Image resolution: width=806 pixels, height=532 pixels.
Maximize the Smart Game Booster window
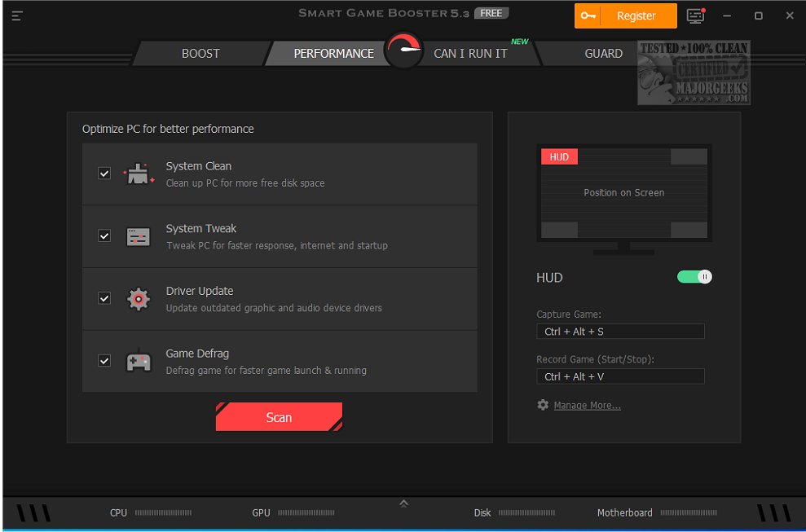coord(758,16)
